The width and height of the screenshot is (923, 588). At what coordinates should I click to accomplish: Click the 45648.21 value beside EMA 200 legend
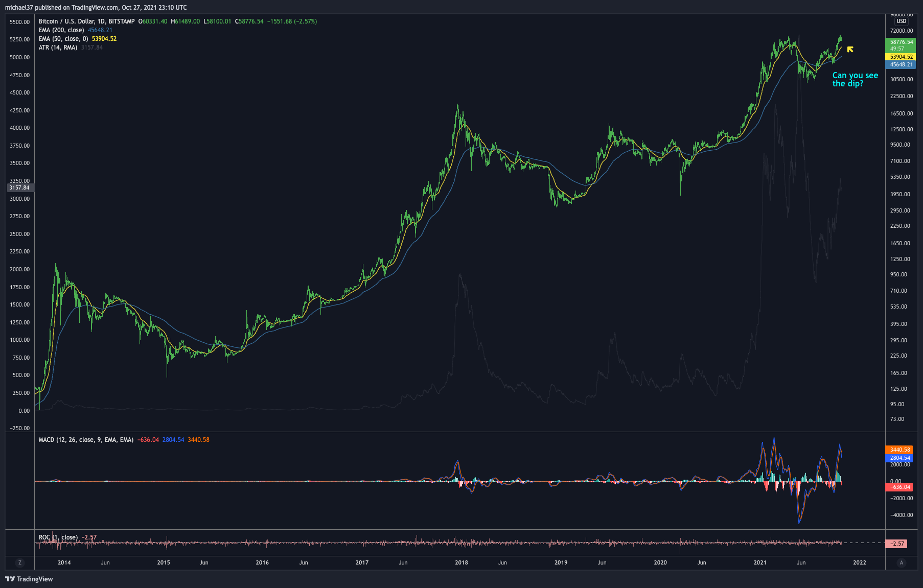(100, 30)
